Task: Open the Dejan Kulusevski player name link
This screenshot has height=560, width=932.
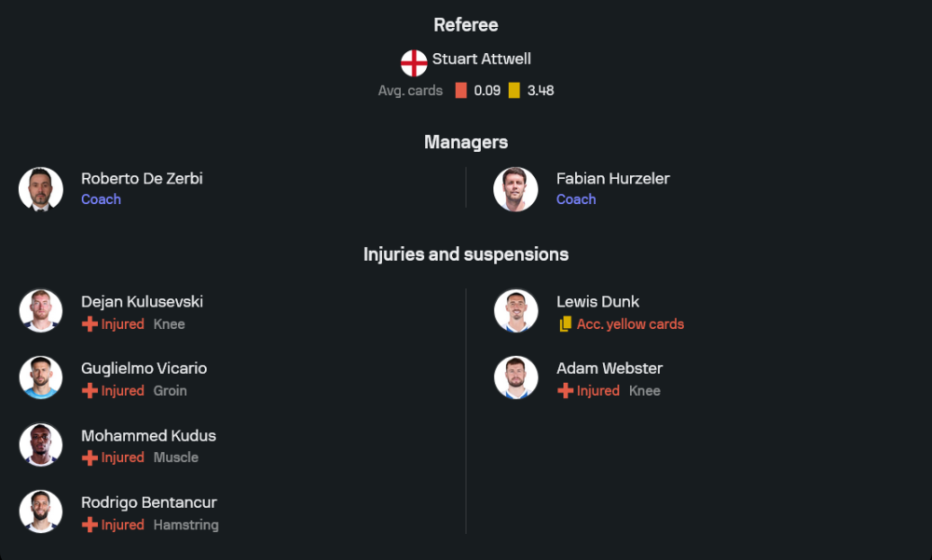Action: (142, 302)
